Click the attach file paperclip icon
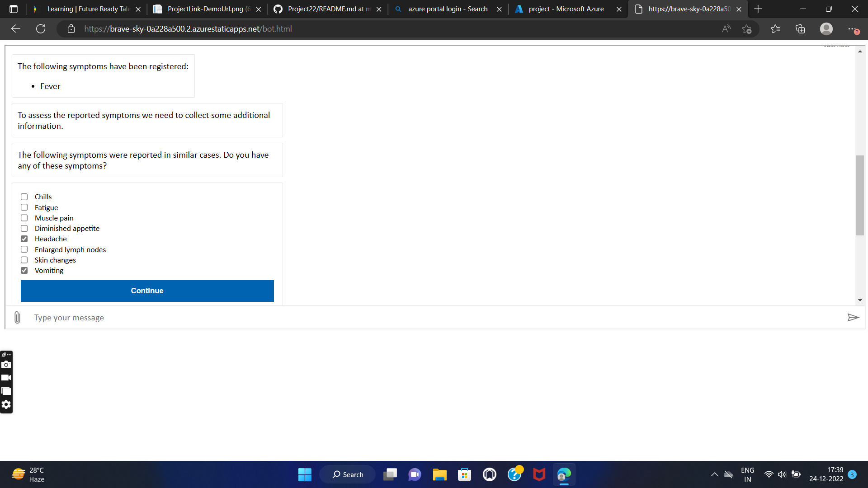This screenshot has height=488, width=868. 17,318
